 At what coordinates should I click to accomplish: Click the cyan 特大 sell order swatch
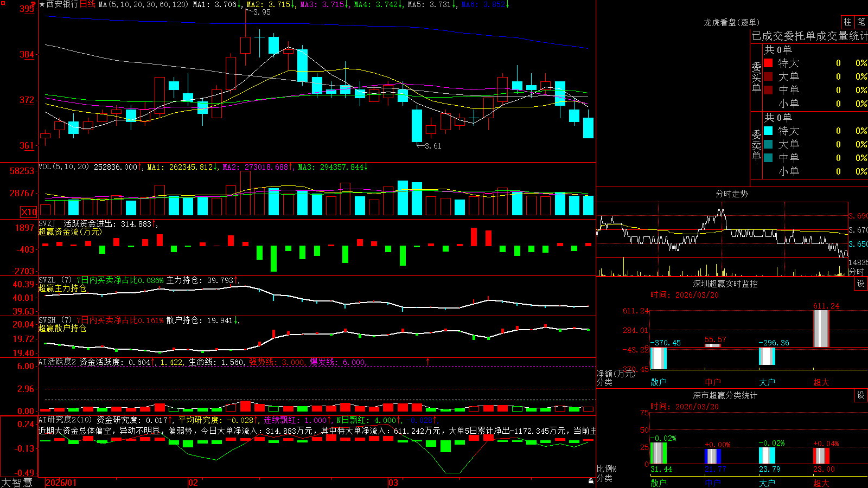[768, 131]
